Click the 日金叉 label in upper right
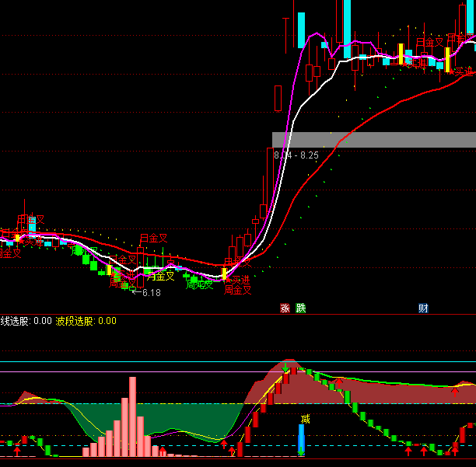Image resolution: width=476 pixels, height=467 pixels. click(429, 42)
